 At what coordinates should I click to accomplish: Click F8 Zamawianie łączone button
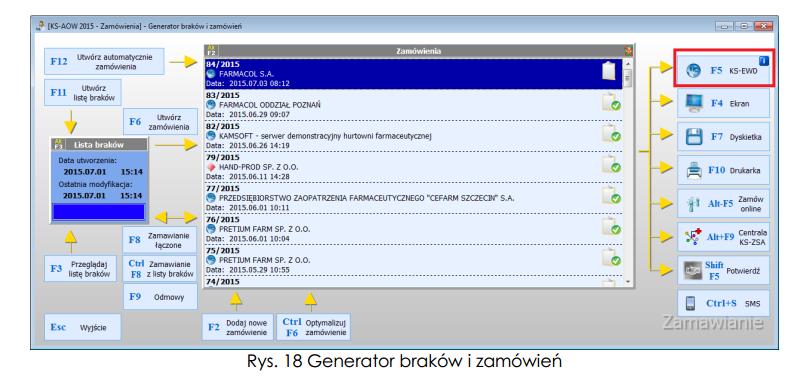(160, 240)
